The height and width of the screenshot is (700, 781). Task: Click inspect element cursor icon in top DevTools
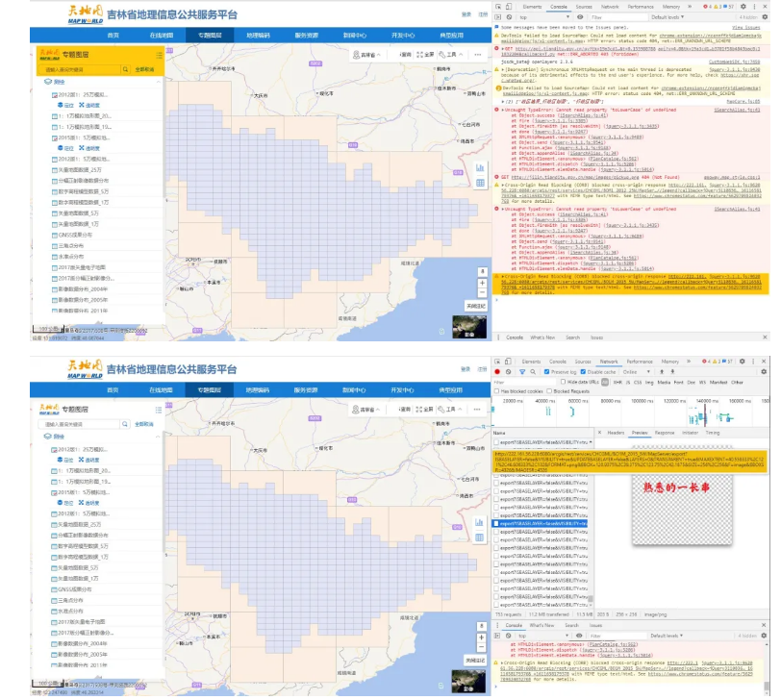pyautogui.click(x=499, y=7)
